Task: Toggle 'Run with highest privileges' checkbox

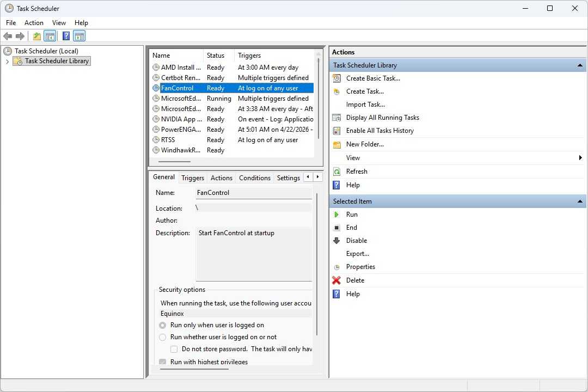Action: coord(162,362)
